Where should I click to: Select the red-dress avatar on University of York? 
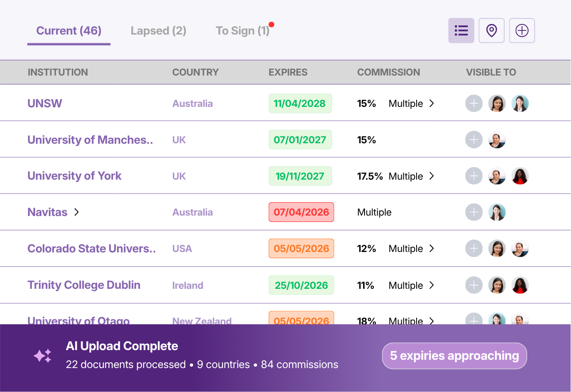(x=520, y=176)
